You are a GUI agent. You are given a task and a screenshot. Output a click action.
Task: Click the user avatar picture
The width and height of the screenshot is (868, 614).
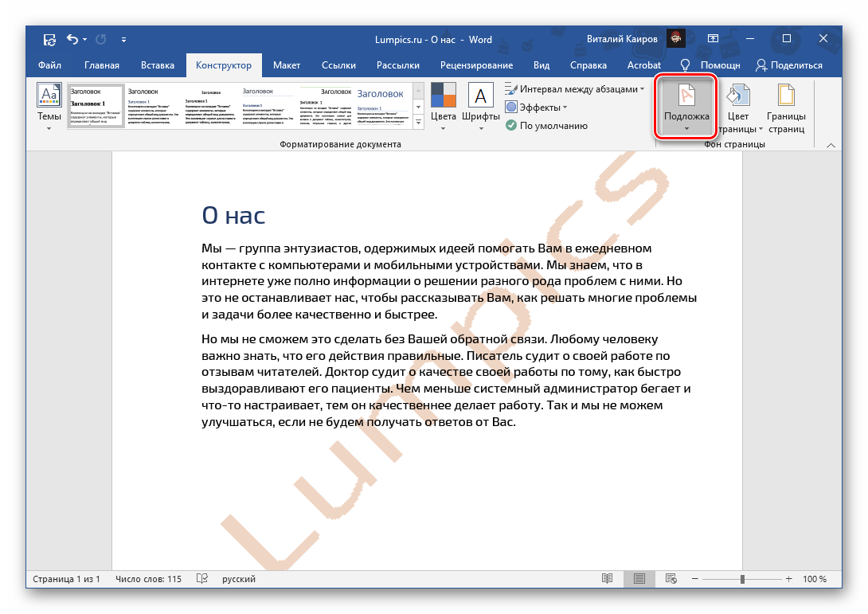coord(676,39)
